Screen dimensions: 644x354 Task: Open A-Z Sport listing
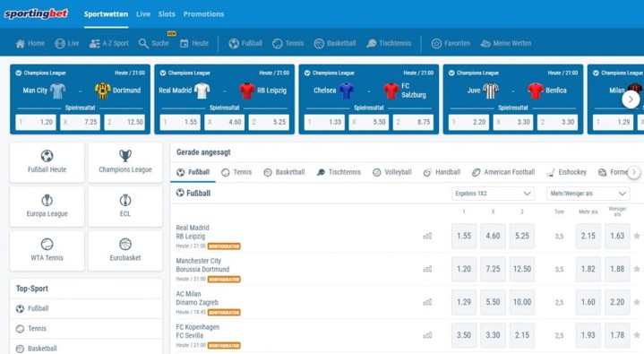click(x=109, y=43)
